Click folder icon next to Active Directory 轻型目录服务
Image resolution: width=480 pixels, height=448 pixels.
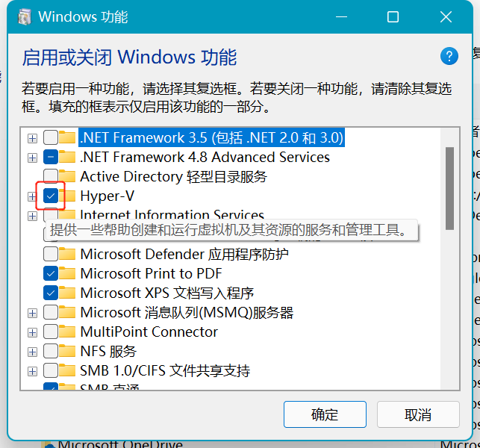click(68, 177)
